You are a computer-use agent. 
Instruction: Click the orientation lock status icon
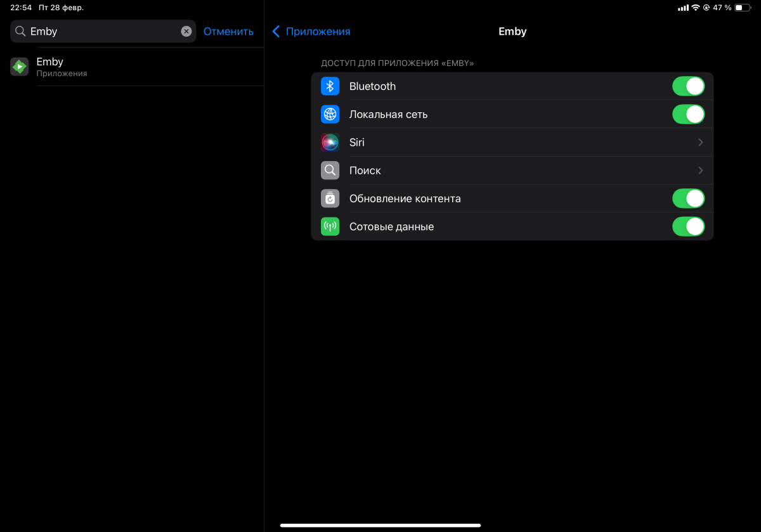pos(706,8)
